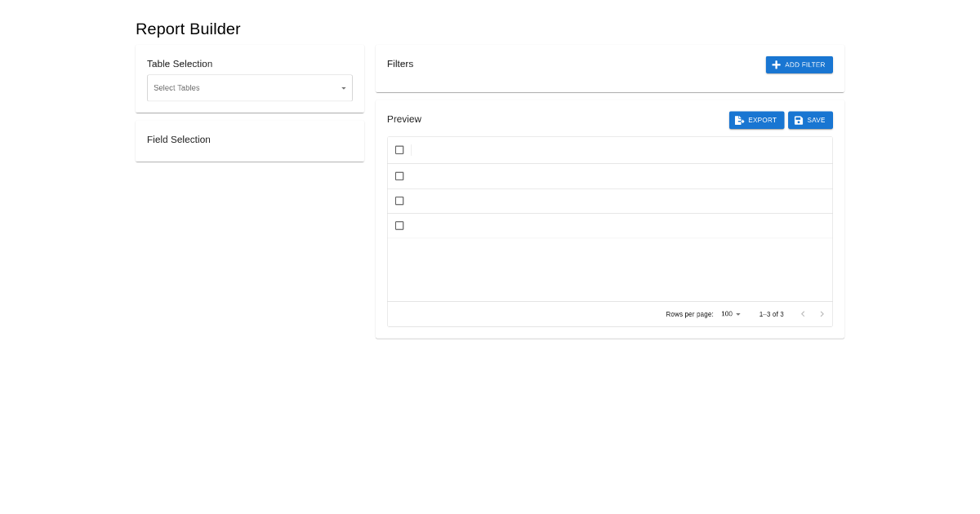Open the rows per page dropdown
Viewport: 980px width, 514px height.
pos(729,314)
